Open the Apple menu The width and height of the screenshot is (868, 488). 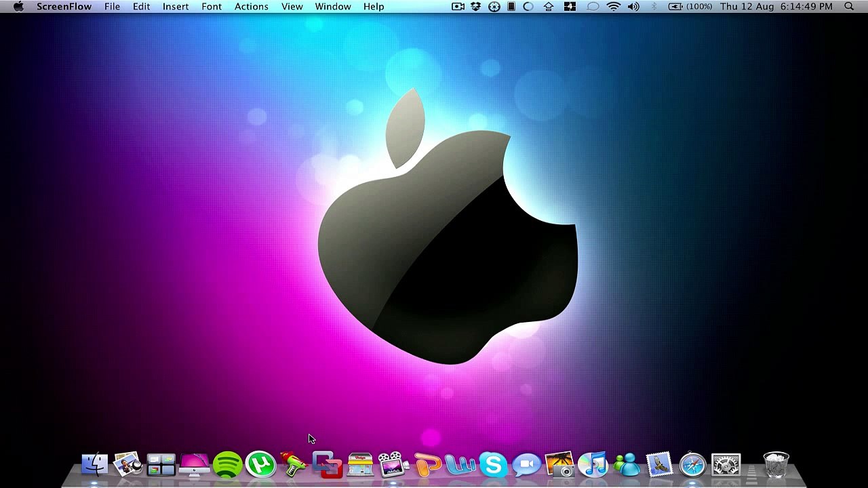[19, 6]
